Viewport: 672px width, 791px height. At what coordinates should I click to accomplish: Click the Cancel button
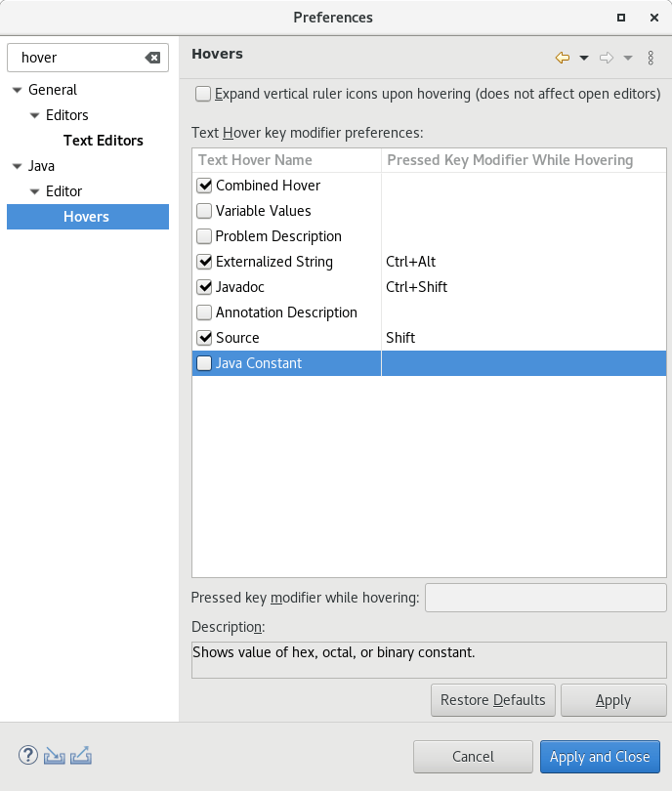[x=473, y=757]
